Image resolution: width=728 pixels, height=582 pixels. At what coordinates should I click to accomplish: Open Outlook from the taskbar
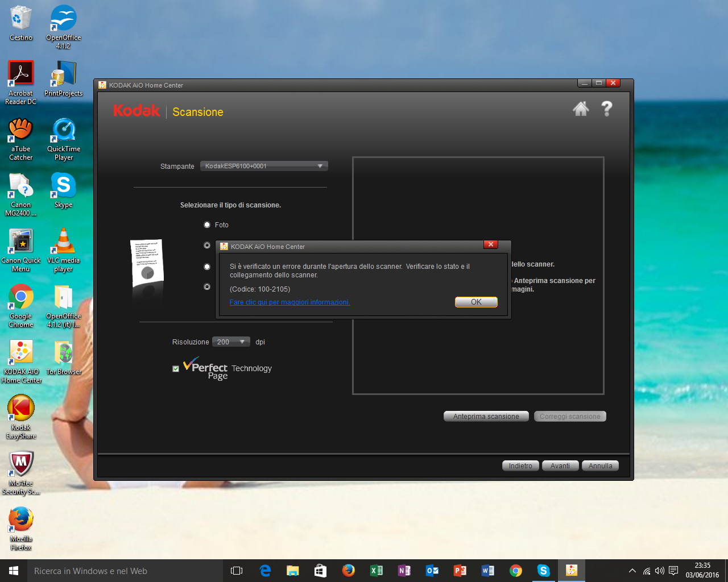pos(432,571)
